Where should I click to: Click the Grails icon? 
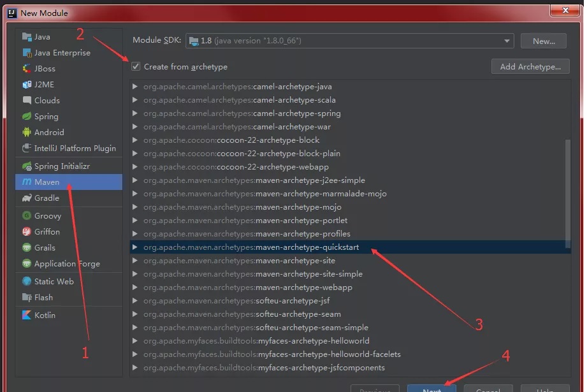click(x=27, y=247)
